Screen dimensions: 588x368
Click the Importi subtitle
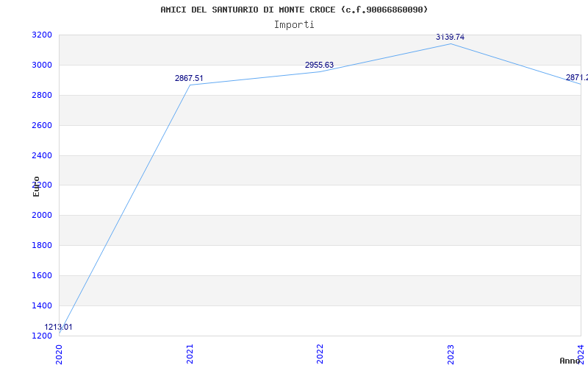coord(294,25)
